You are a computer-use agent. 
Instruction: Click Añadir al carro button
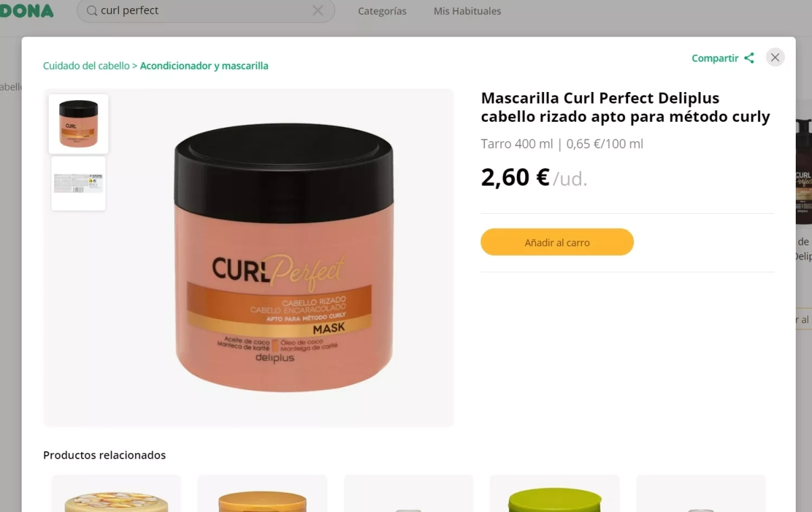point(557,242)
